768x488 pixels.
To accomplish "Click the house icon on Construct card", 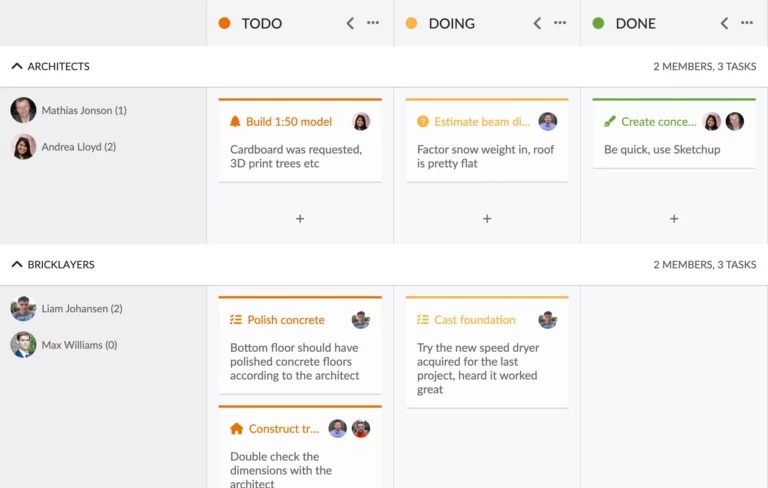I will click(x=236, y=429).
